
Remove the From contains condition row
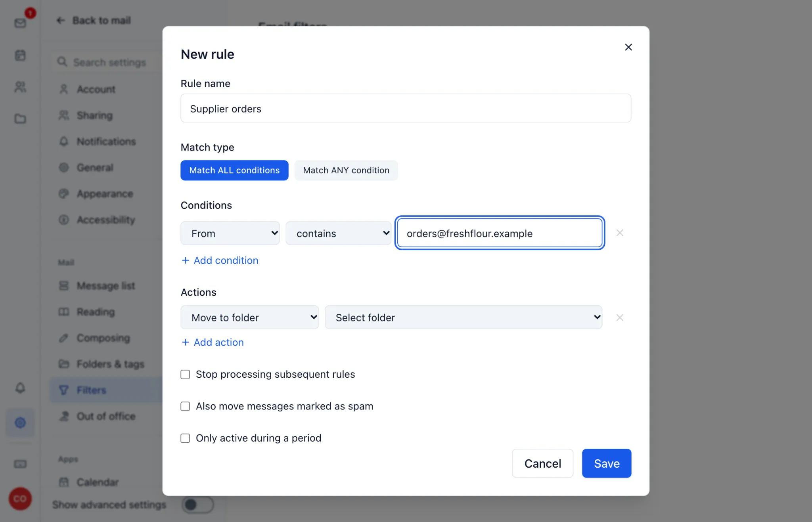[620, 233]
